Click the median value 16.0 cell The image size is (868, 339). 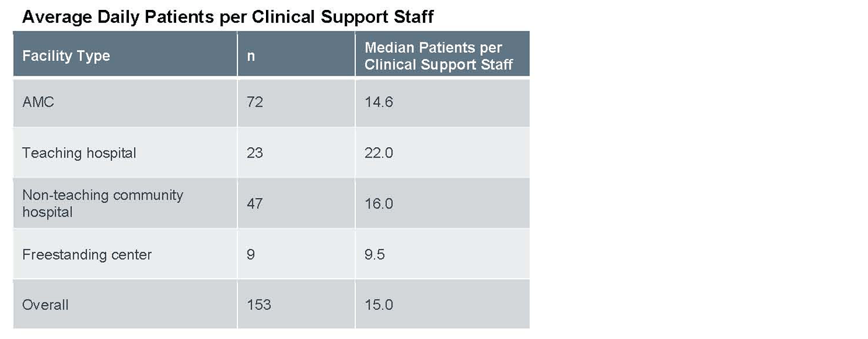(378, 204)
